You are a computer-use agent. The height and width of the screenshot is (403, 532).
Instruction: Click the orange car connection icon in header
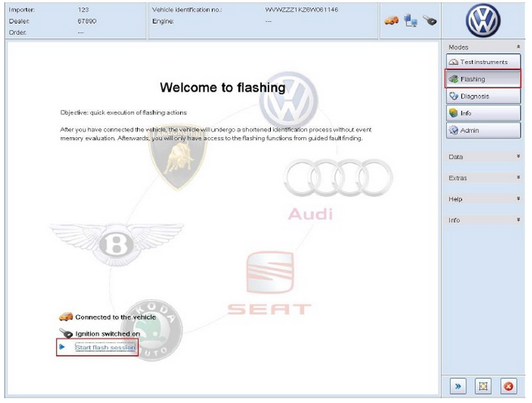click(x=391, y=20)
